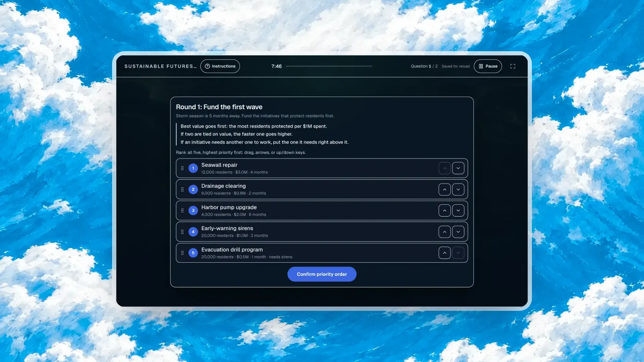Select rank badge 3 for Harbor pump upgrade
This screenshot has height=362, width=644.
click(x=193, y=210)
